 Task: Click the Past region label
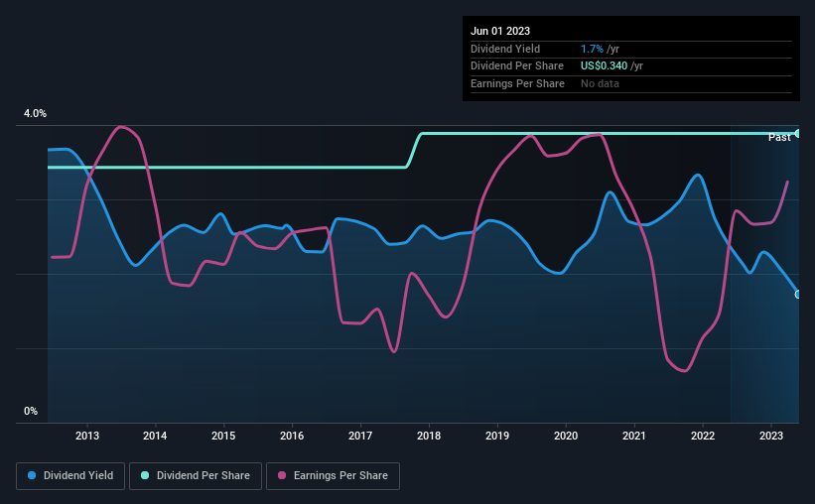coord(779,137)
